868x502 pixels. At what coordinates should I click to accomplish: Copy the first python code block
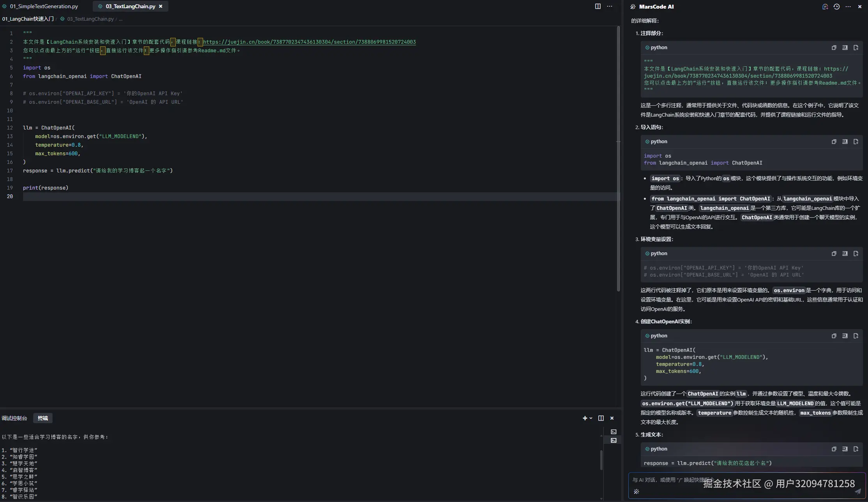click(834, 48)
